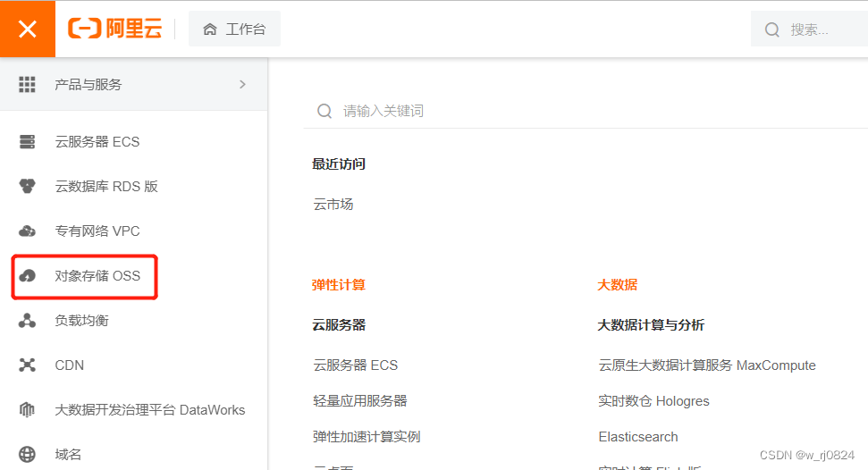Click the 域名 globe icon
Viewport: 868px width, 470px height.
tap(27, 455)
